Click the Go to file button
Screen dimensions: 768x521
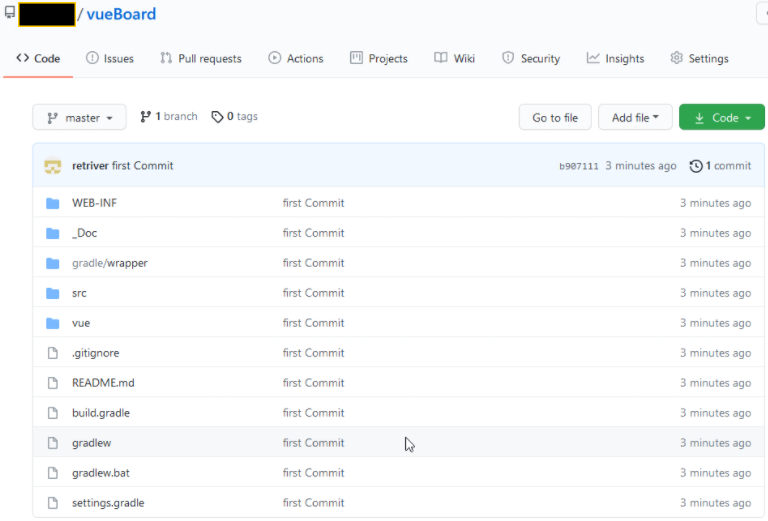(x=555, y=118)
